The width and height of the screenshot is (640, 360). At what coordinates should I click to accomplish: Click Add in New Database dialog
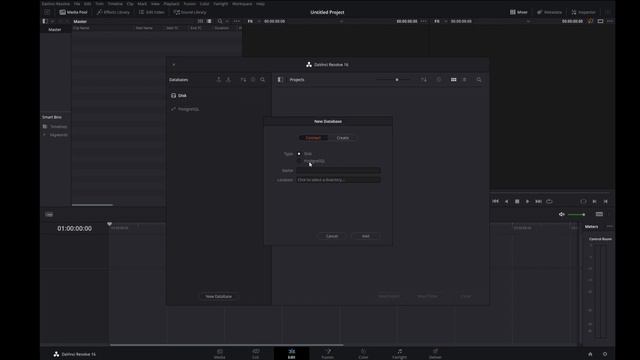click(x=366, y=236)
